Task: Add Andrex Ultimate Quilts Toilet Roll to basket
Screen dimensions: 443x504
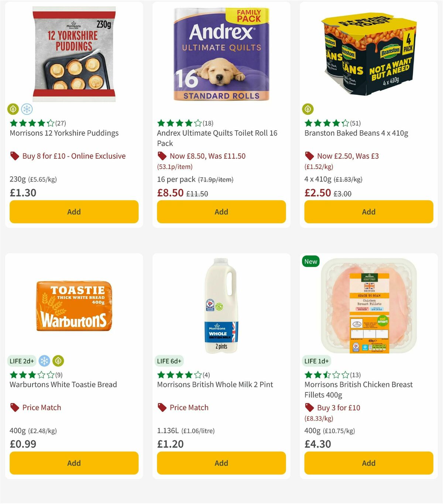Action: coord(221,212)
